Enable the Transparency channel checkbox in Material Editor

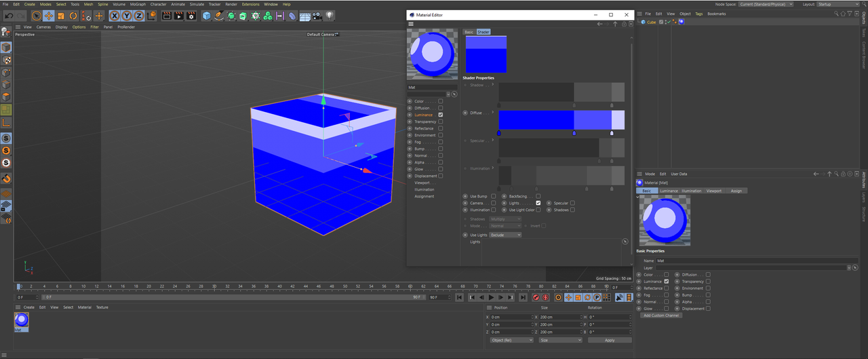440,121
